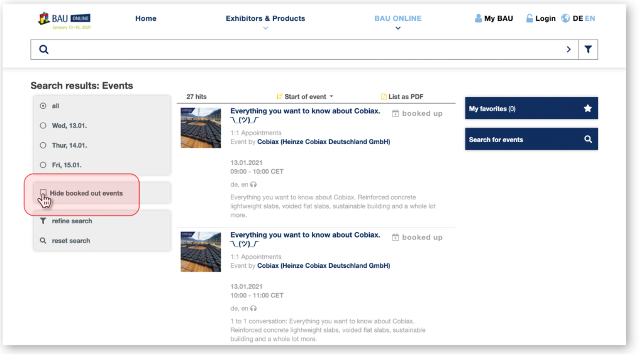This screenshot has height=354, width=644.
Task: Click the Login link
Action: pos(540,18)
